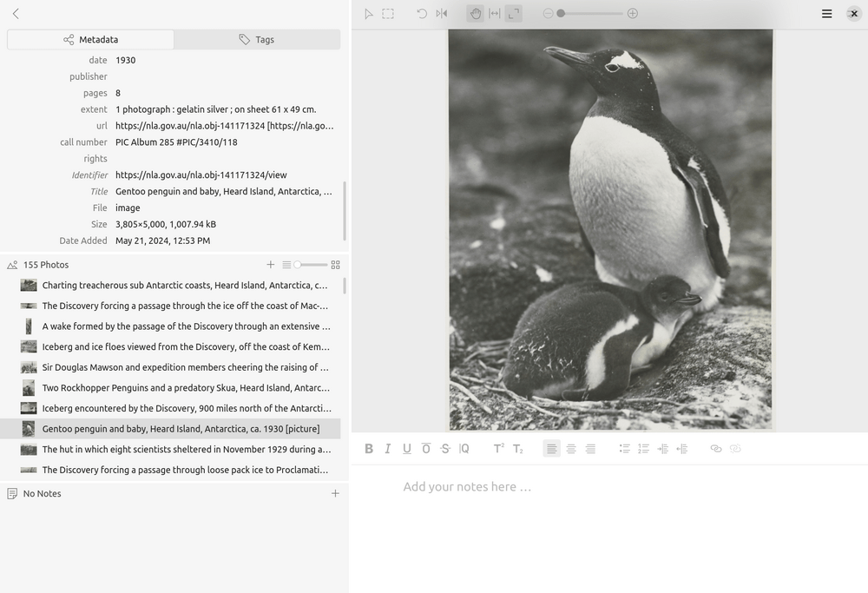Toggle the hand pan tool
Screen dimensions: 868x593
coord(476,14)
